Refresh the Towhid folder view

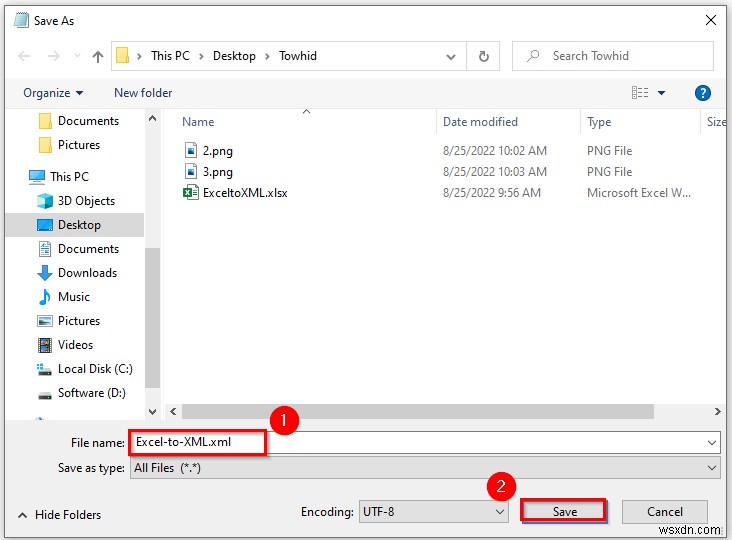[484, 56]
